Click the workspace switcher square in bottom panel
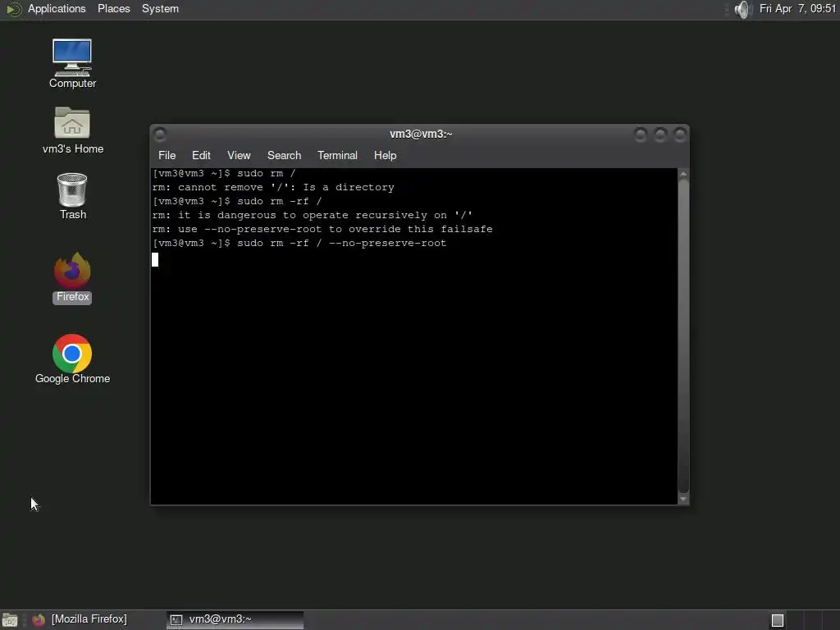This screenshot has width=840, height=630. [778, 620]
